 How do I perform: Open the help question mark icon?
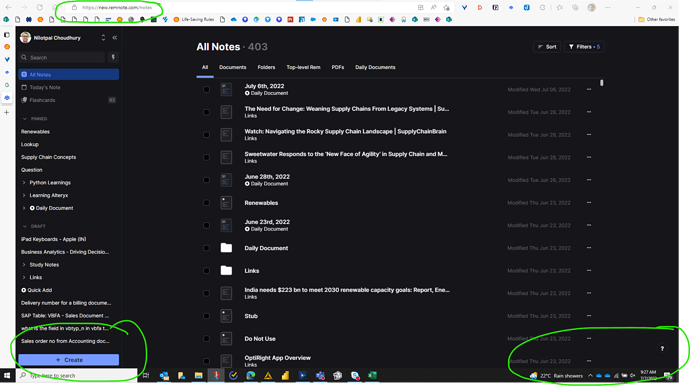tap(662, 349)
